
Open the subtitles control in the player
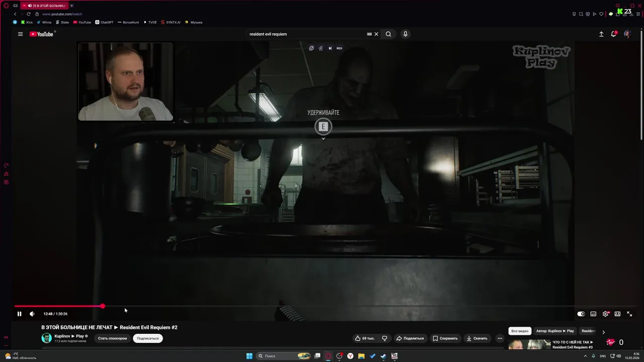[593, 314]
